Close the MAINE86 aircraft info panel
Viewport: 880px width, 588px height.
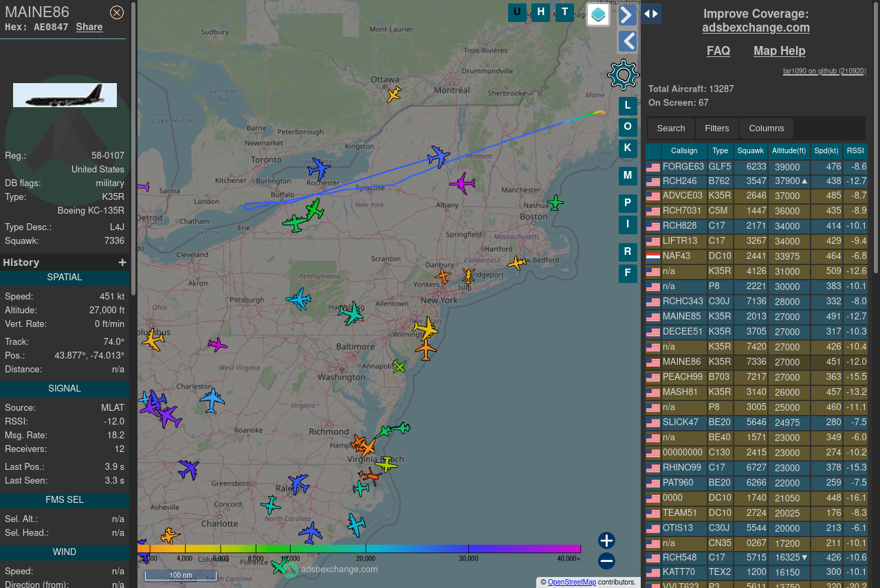tap(117, 12)
